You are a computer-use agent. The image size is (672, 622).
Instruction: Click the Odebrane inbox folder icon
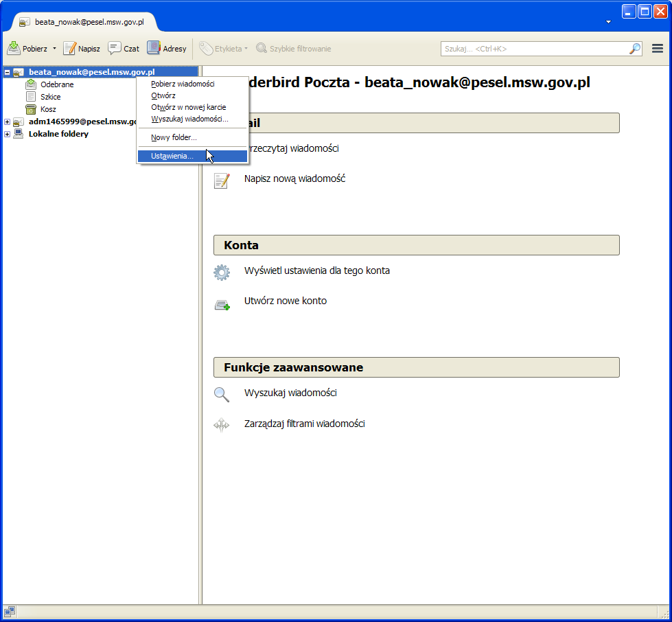pyautogui.click(x=31, y=84)
